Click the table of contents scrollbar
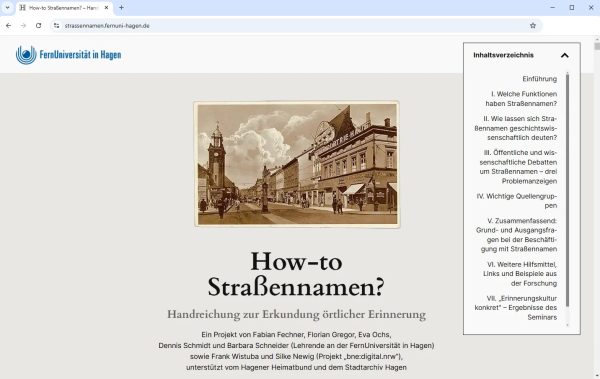 point(567,190)
